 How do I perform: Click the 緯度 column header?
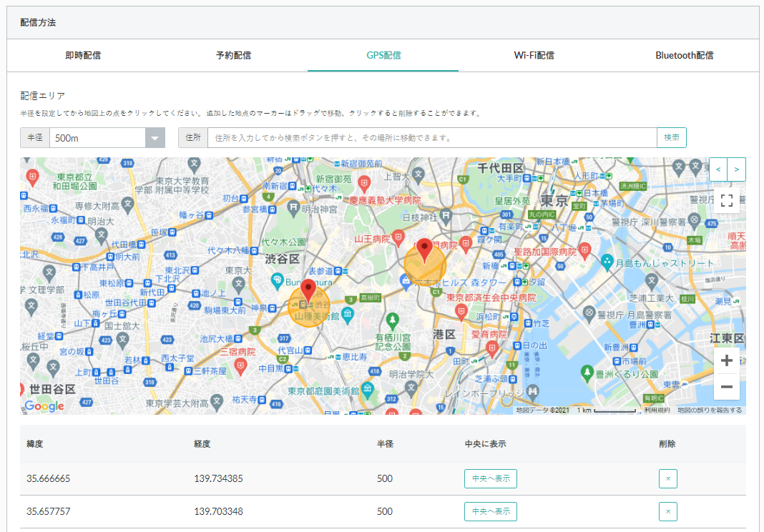click(x=35, y=444)
